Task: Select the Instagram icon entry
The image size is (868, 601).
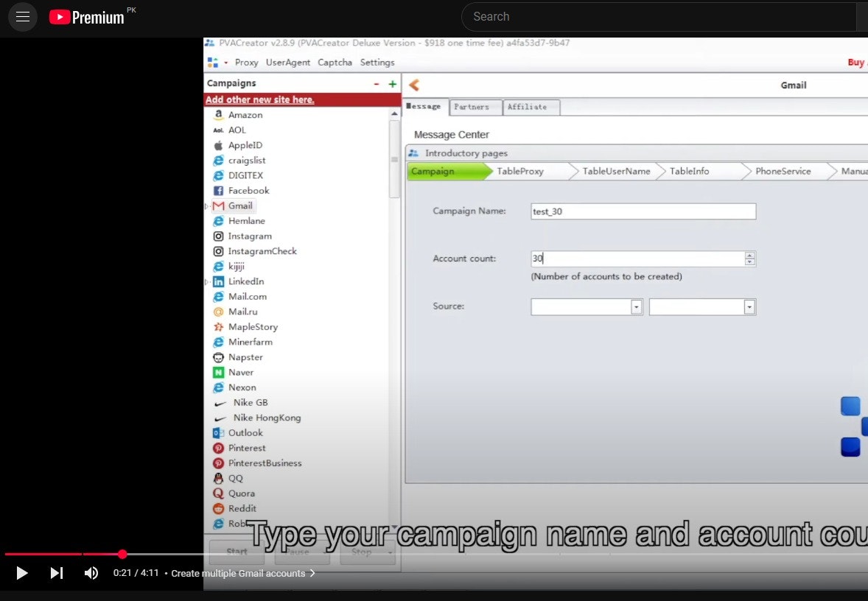Action: click(219, 236)
